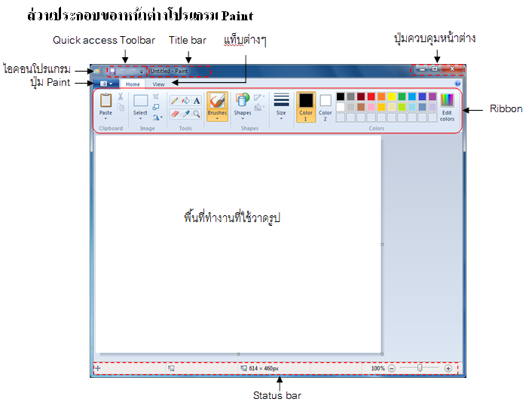Click the zoom in plus button
Image resolution: width=532 pixels, height=402 pixels.
point(448,368)
